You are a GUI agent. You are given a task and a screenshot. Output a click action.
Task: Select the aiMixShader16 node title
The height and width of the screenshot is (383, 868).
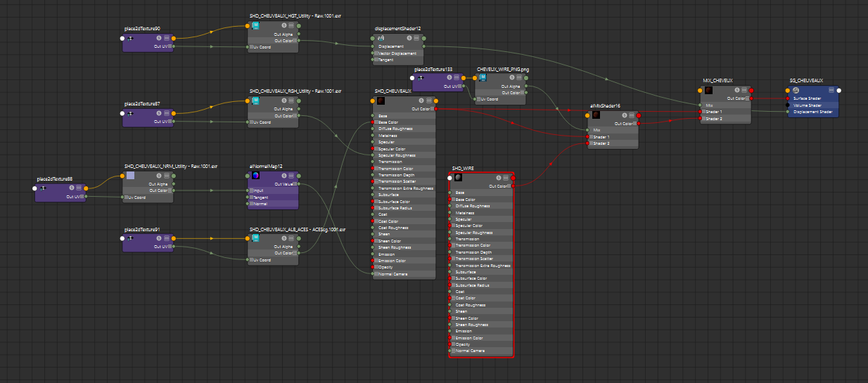(x=605, y=105)
